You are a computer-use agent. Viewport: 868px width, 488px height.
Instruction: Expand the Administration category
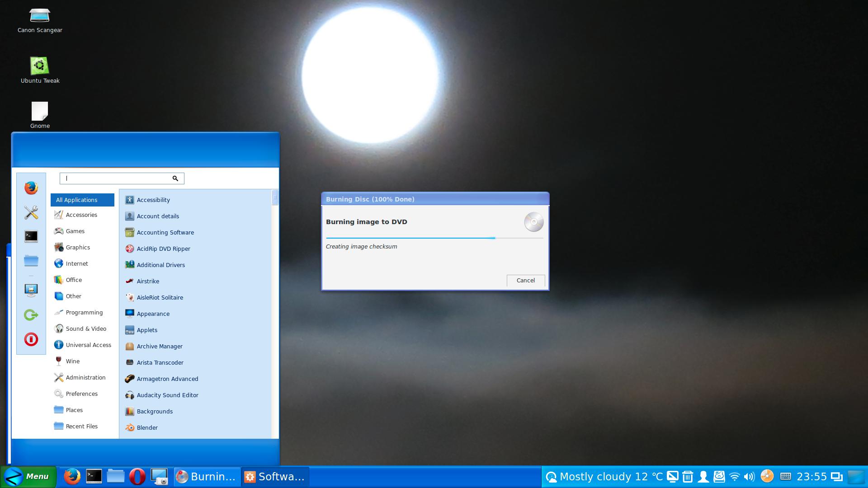click(85, 377)
